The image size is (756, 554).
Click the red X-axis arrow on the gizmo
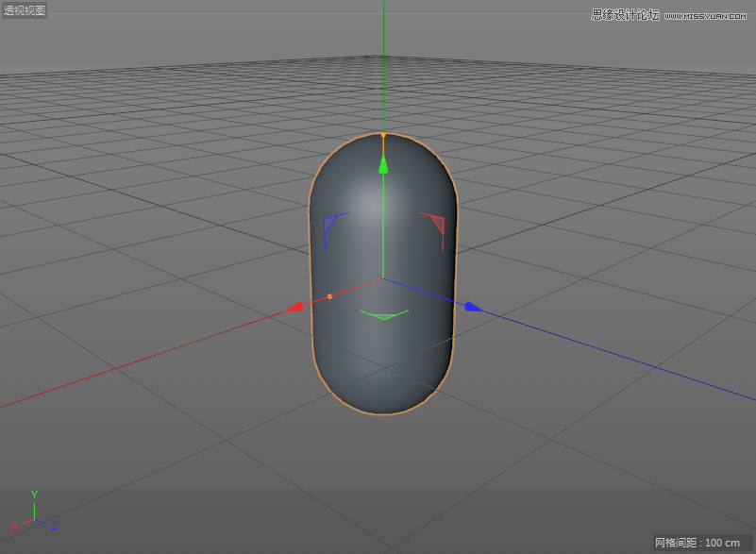coord(295,306)
